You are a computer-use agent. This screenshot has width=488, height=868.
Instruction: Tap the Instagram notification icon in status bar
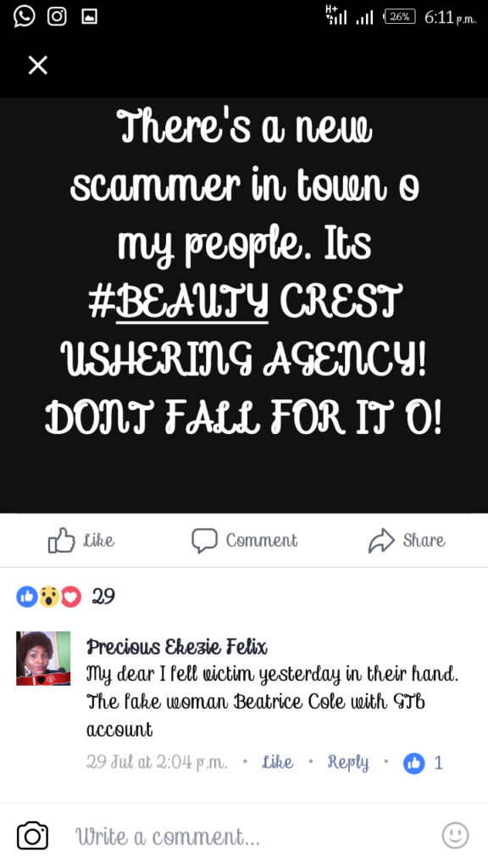coord(57,17)
